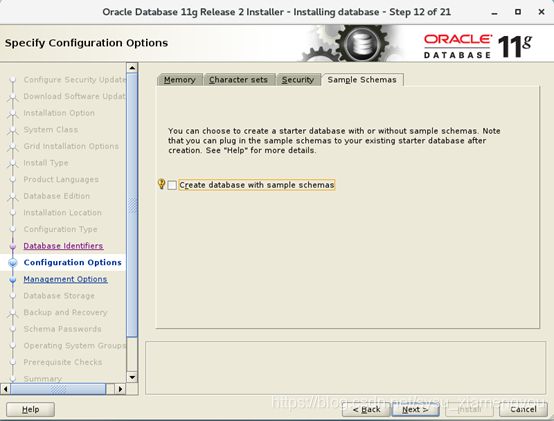554x421 pixels.
Task: Open the Management Options step link
Action: pyautogui.click(x=65, y=279)
